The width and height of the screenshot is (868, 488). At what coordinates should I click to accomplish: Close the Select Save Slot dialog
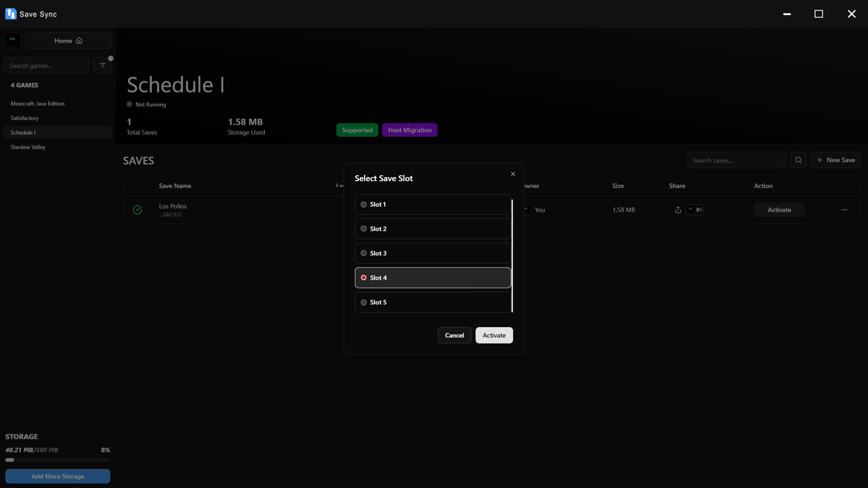(x=513, y=174)
